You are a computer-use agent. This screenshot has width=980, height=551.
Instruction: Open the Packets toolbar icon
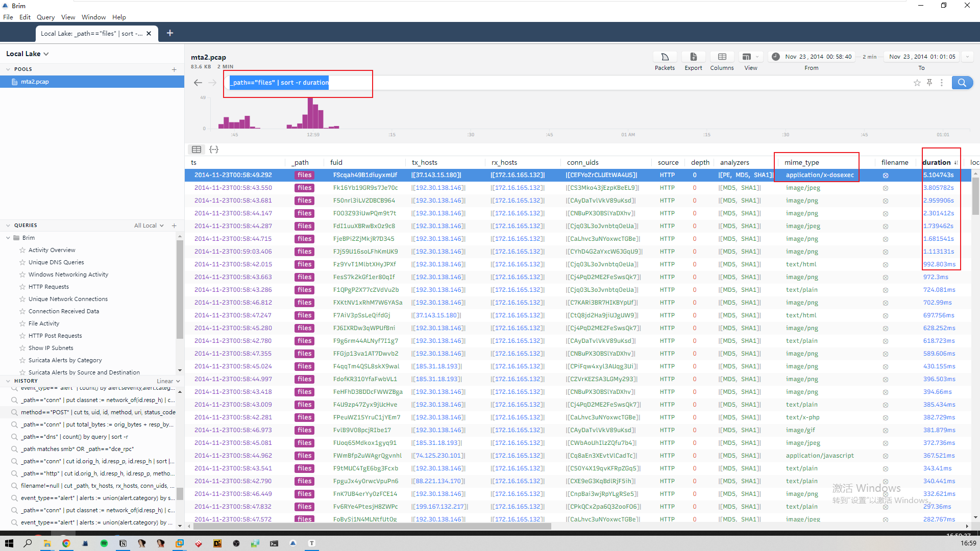pyautogui.click(x=665, y=57)
